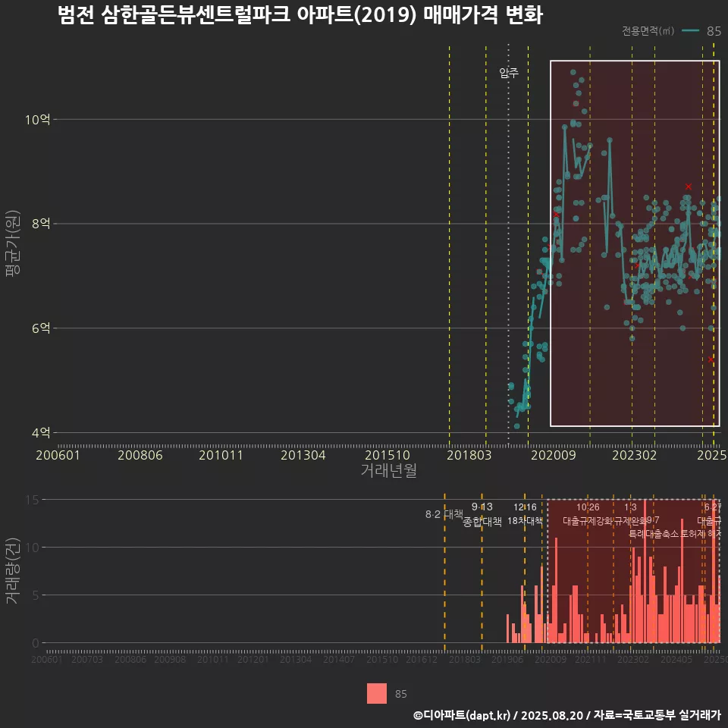Click the '9·13' policy date label
The image size is (728, 728).
[x=482, y=507]
